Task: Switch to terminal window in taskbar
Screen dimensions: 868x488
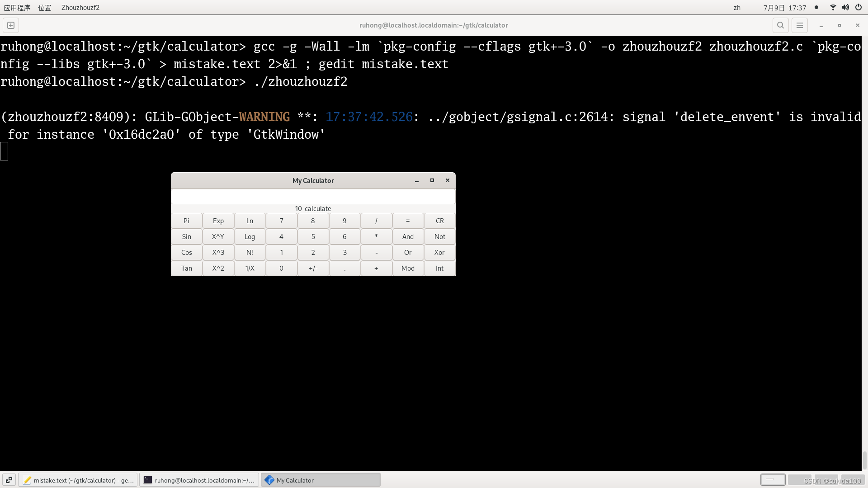Action: [x=199, y=480]
